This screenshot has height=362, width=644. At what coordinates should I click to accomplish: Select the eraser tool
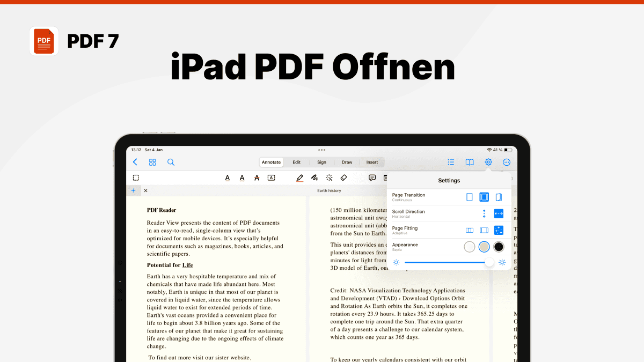click(x=344, y=178)
